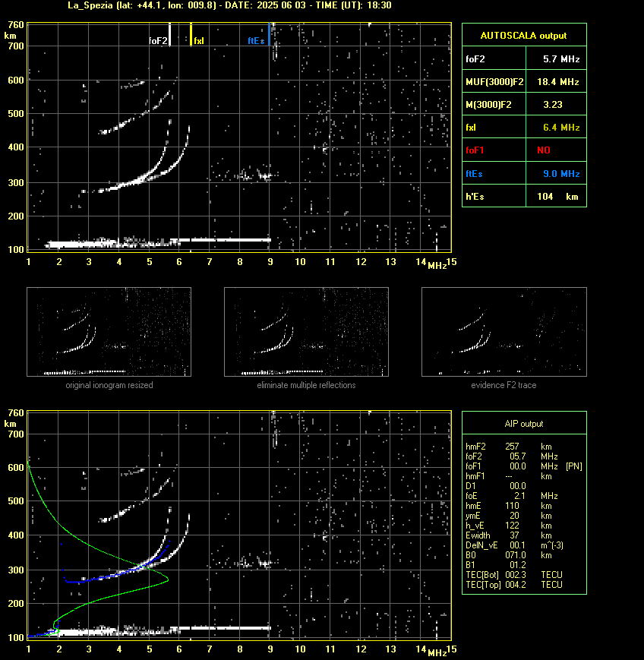This screenshot has width=644, height=660.
Task: Click the white foF2 marker in the top ionogram
Action: (169, 34)
